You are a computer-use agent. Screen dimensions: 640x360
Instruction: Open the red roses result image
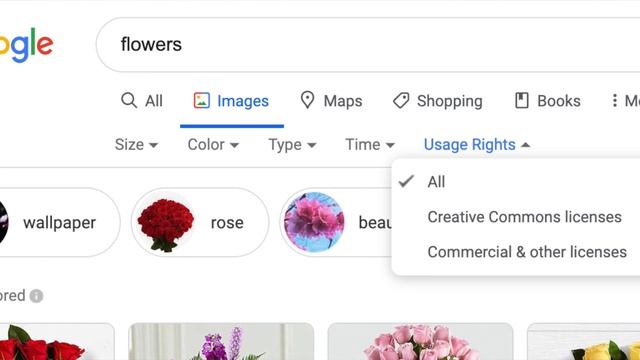pos(57,342)
